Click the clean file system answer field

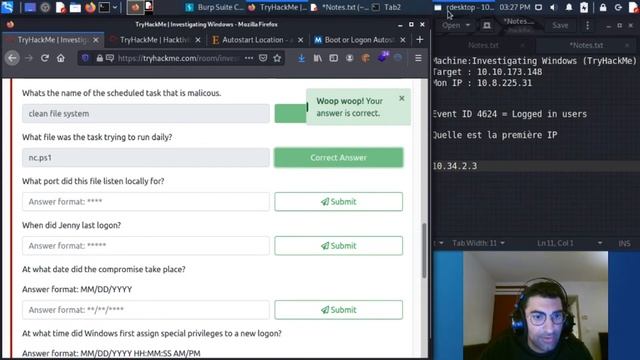point(146,113)
